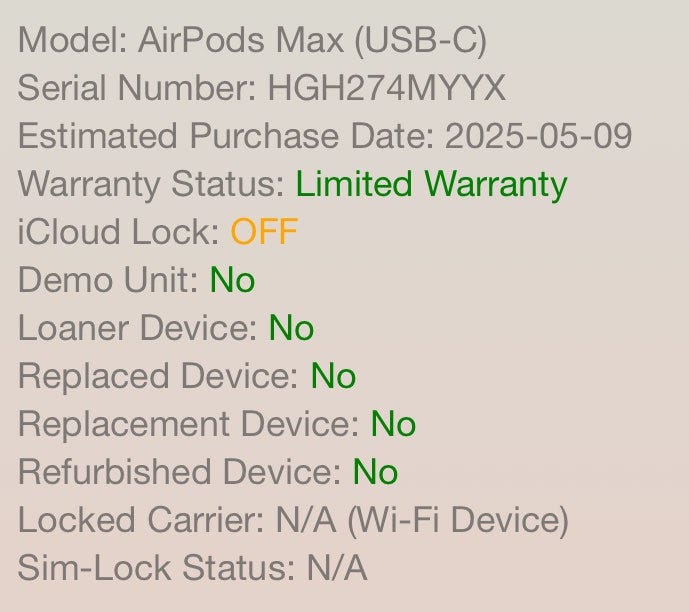Click the Loaner Device No value
Viewport: 689px width, 612px height.
click(291, 329)
